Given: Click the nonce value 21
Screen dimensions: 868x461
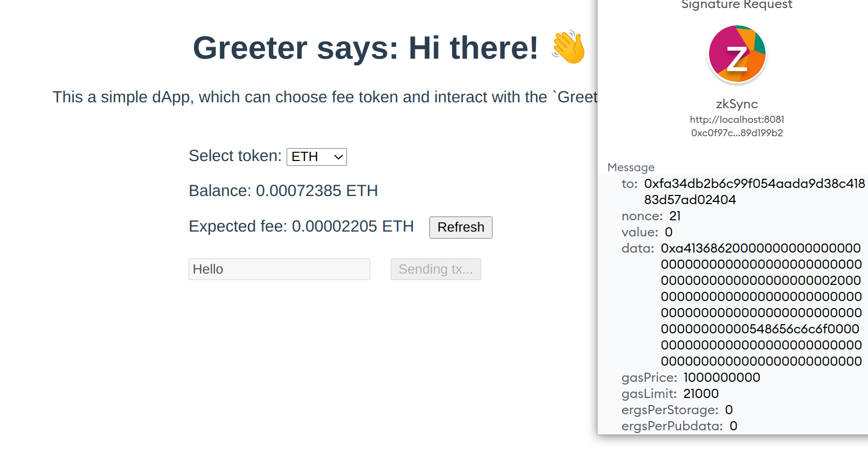Looking at the screenshot, I should pos(675,216).
